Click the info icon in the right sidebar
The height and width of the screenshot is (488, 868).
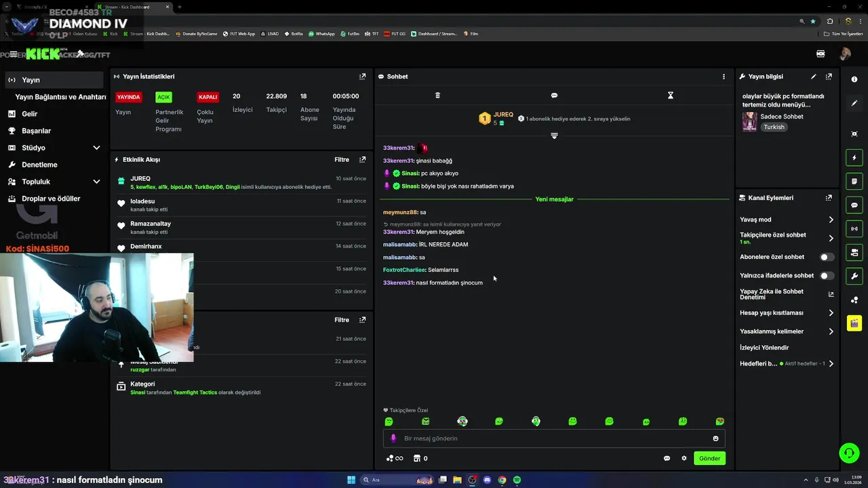coord(854,79)
